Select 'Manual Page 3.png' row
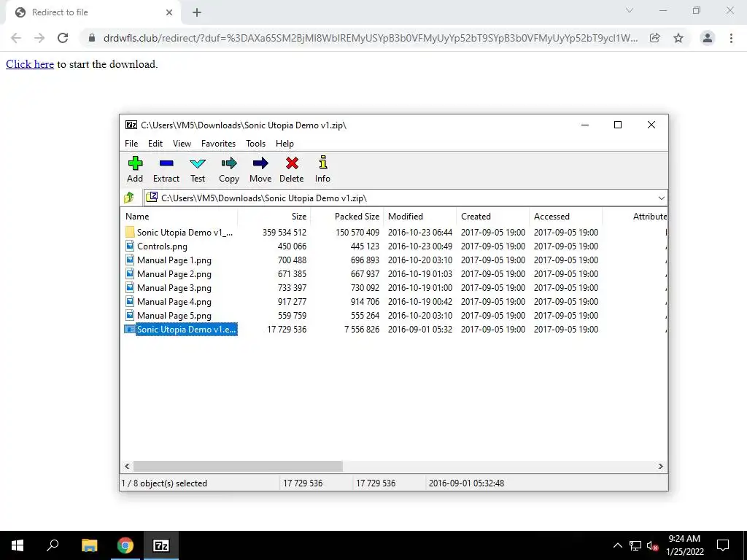Image resolution: width=747 pixels, height=560 pixels. (x=393, y=287)
